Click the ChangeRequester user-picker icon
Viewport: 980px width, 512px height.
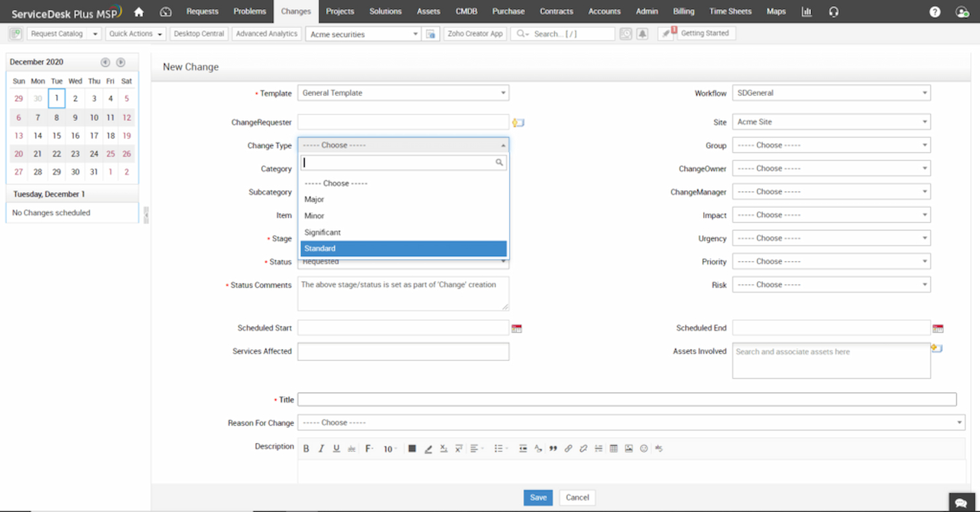click(x=518, y=122)
